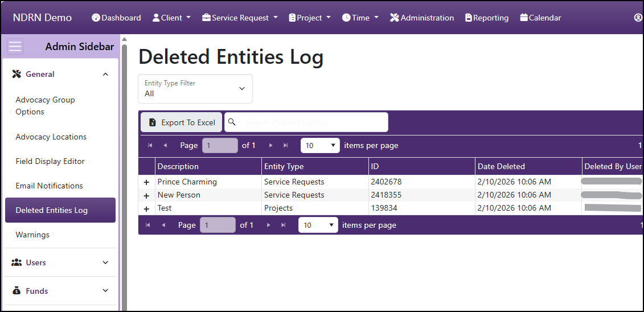The width and height of the screenshot is (644, 312).
Task: Go to previous page in bottom pager
Action: click(163, 225)
